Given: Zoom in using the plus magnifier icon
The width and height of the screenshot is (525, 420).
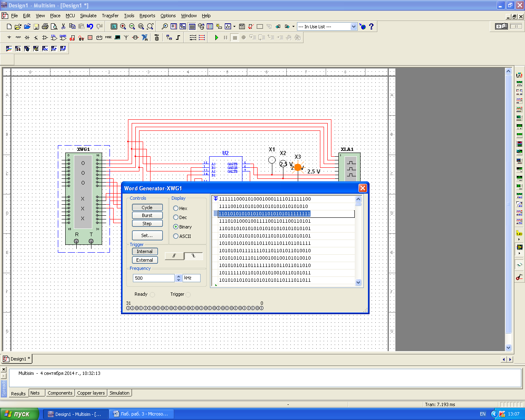Looking at the screenshot, I should 123,26.
